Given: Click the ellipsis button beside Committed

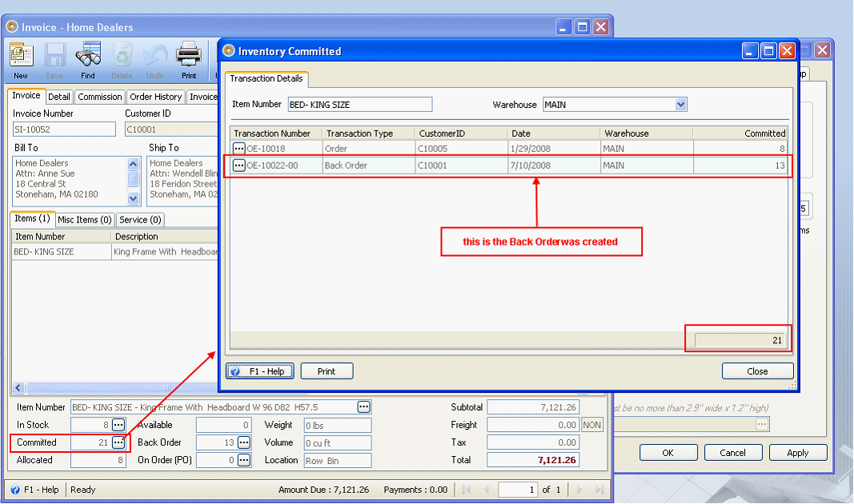Looking at the screenshot, I should [118, 442].
